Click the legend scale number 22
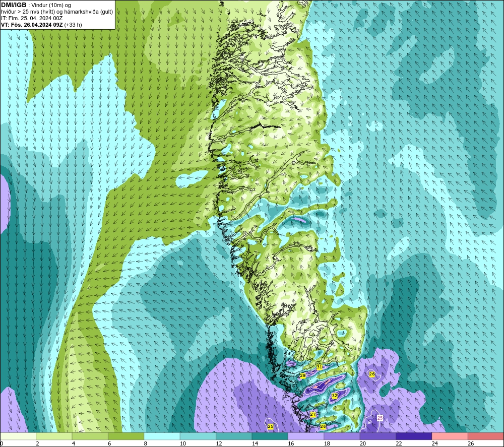The width and height of the screenshot is (504, 447). (x=399, y=443)
